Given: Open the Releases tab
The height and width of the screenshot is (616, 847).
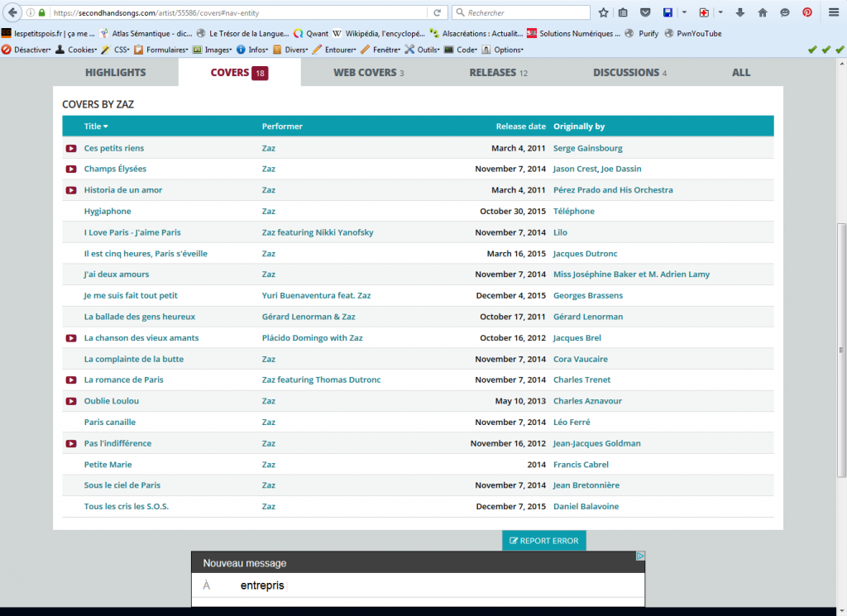Looking at the screenshot, I should 498,73.
